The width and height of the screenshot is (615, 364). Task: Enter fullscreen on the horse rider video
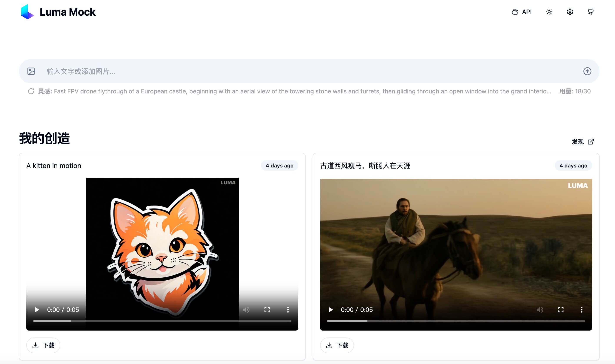[x=561, y=309]
